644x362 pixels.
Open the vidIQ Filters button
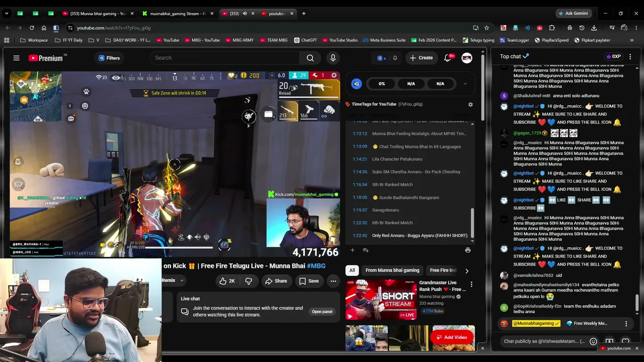point(109,58)
